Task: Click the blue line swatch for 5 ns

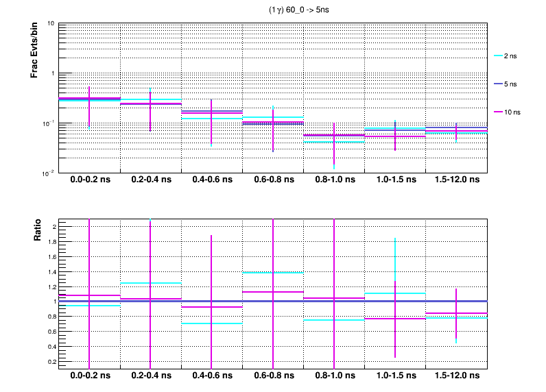Action: click(x=499, y=84)
